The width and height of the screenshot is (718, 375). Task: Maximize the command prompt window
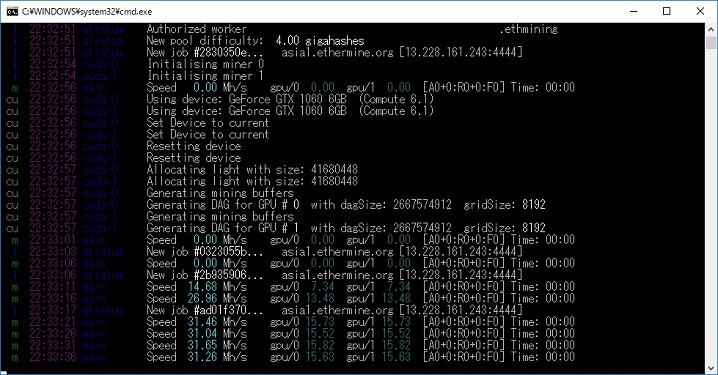click(667, 11)
